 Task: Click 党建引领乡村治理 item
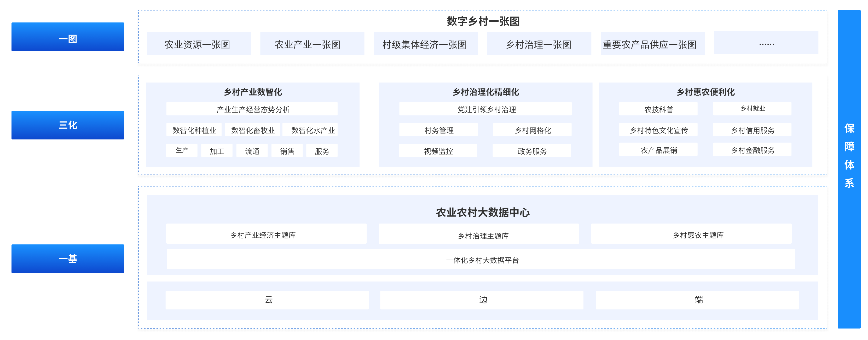(485, 109)
